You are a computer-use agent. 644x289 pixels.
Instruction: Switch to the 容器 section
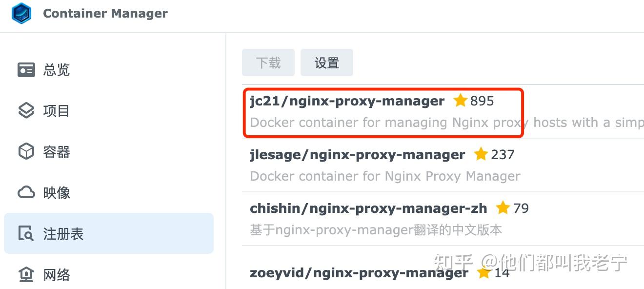56,152
